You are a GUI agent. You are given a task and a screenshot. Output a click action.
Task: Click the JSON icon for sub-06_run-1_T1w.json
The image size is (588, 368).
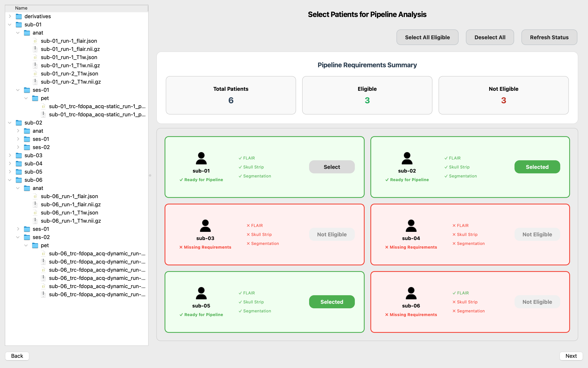(35, 213)
